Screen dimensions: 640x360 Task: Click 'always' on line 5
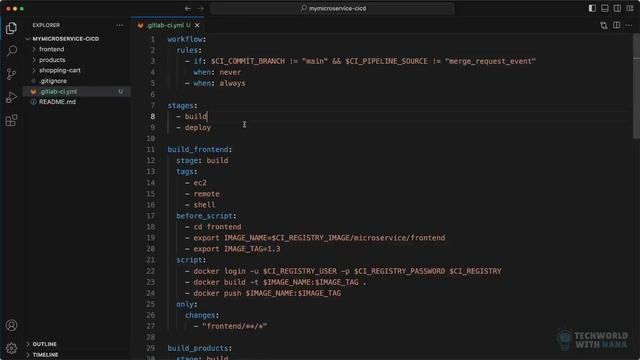pyautogui.click(x=232, y=83)
